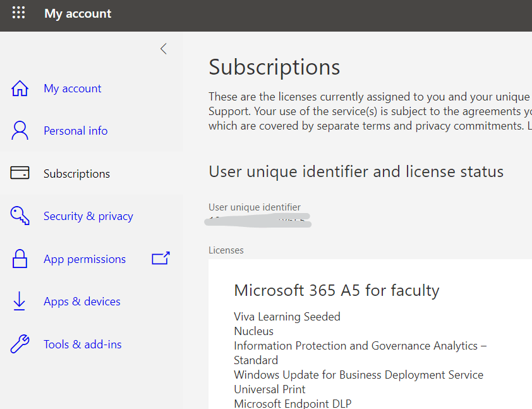This screenshot has height=409, width=532.
Task: Click the card icon beside Subscriptions
Action: pos(20,173)
